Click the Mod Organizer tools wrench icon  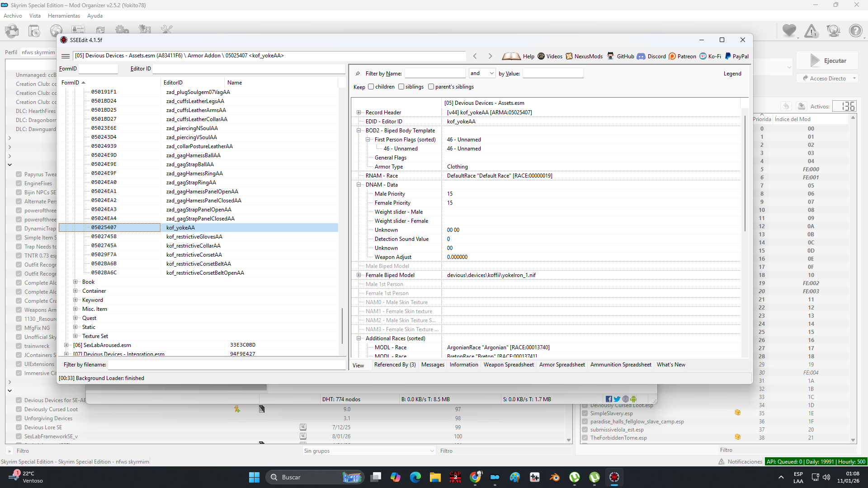[166, 30]
